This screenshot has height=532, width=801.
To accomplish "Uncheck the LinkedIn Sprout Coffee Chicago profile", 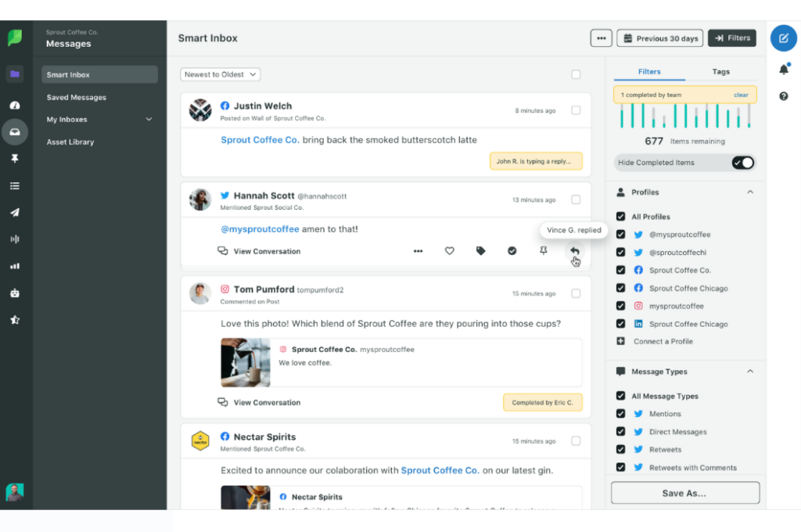I will pos(620,324).
